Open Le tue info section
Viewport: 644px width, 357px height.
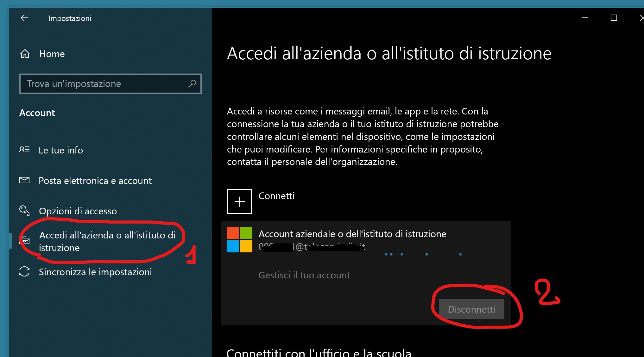click(x=61, y=150)
